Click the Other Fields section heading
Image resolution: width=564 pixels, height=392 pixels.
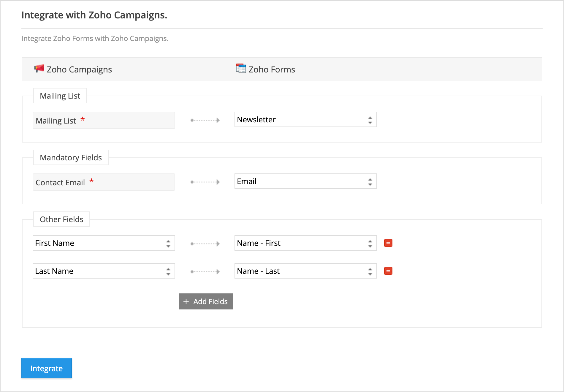point(61,219)
